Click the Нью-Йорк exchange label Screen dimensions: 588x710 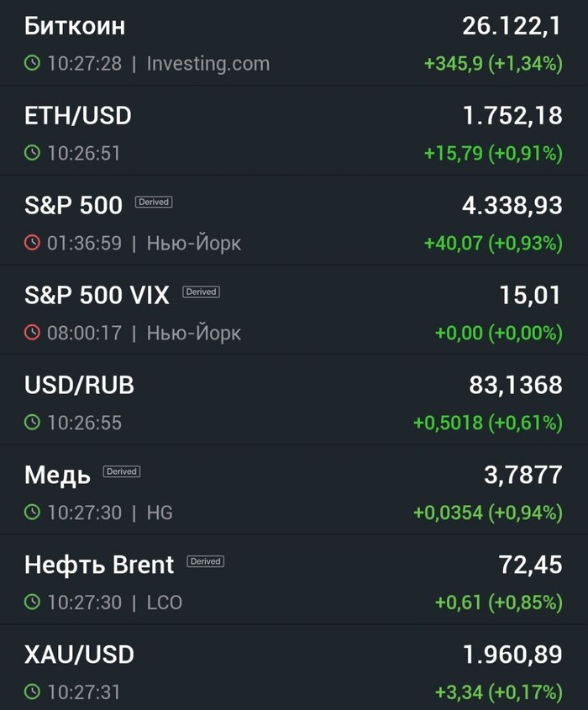click(x=193, y=243)
